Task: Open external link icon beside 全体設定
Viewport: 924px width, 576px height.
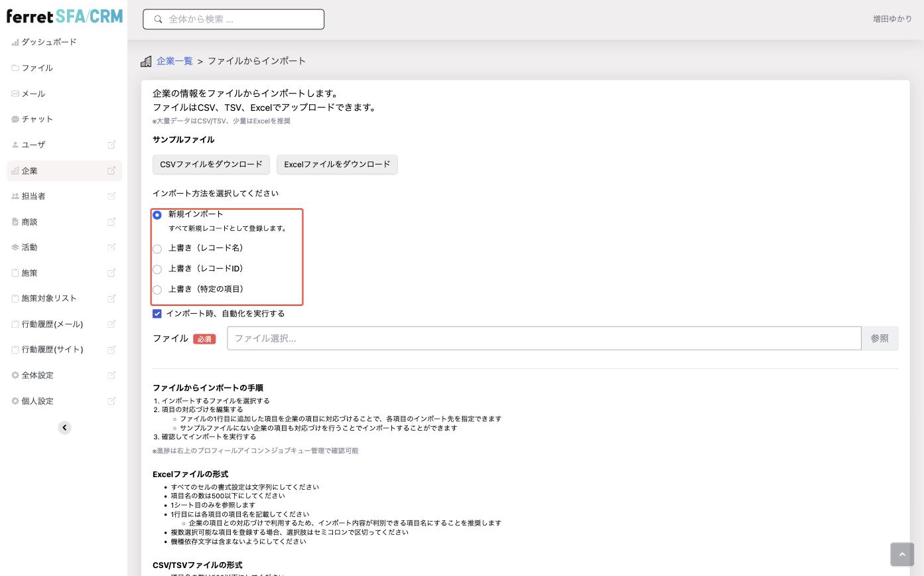Action: click(111, 375)
